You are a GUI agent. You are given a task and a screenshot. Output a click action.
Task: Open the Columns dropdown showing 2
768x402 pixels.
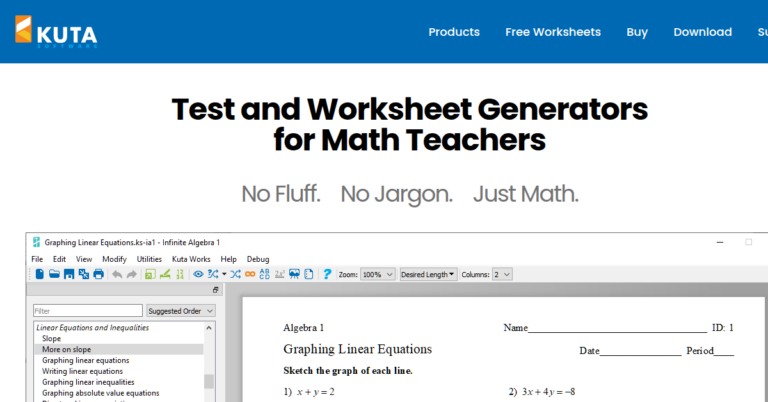coord(502,275)
